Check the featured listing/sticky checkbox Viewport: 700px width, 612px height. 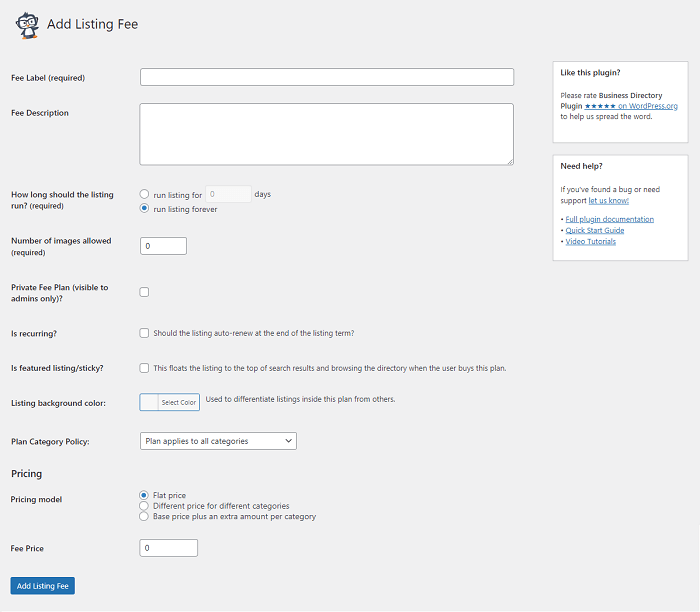pyautogui.click(x=144, y=368)
